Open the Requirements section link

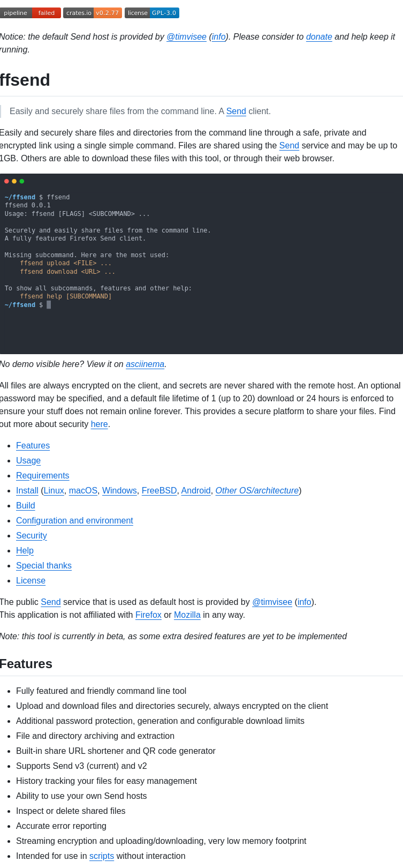point(43,476)
